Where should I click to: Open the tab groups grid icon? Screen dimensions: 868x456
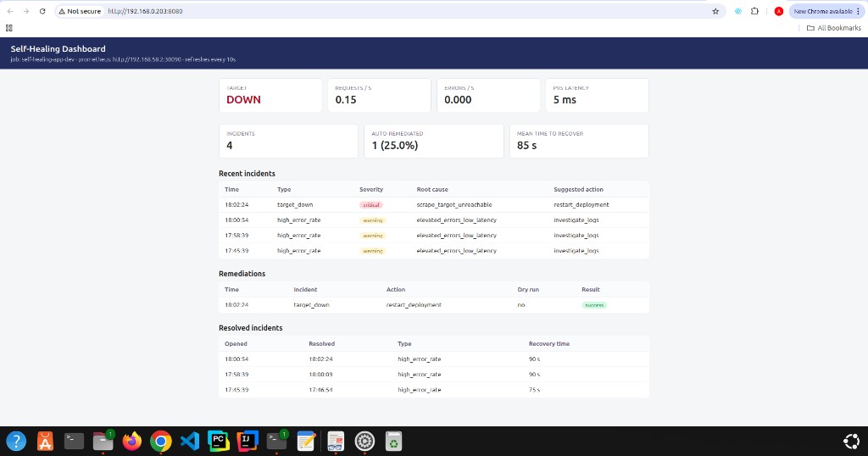pos(8,28)
